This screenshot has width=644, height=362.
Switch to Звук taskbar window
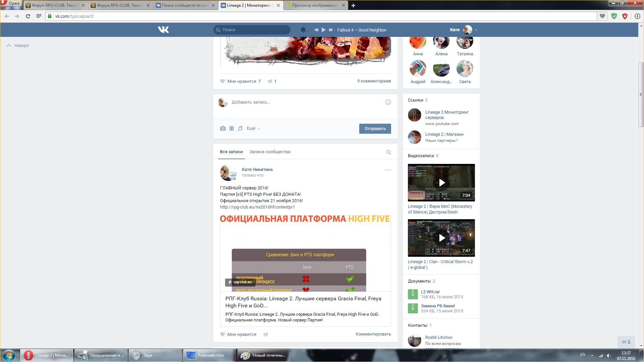(155, 355)
